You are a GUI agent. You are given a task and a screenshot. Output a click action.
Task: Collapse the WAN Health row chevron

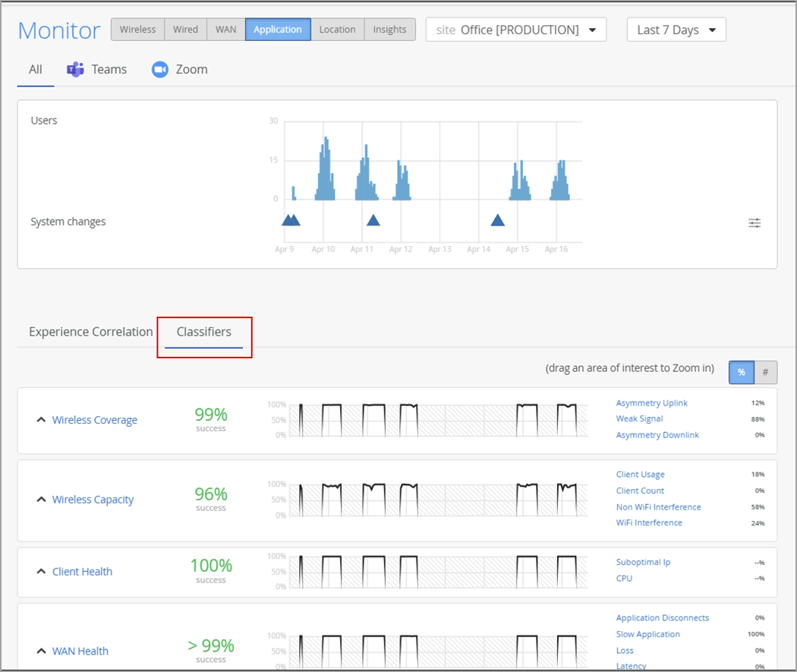click(x=41, y=651)
